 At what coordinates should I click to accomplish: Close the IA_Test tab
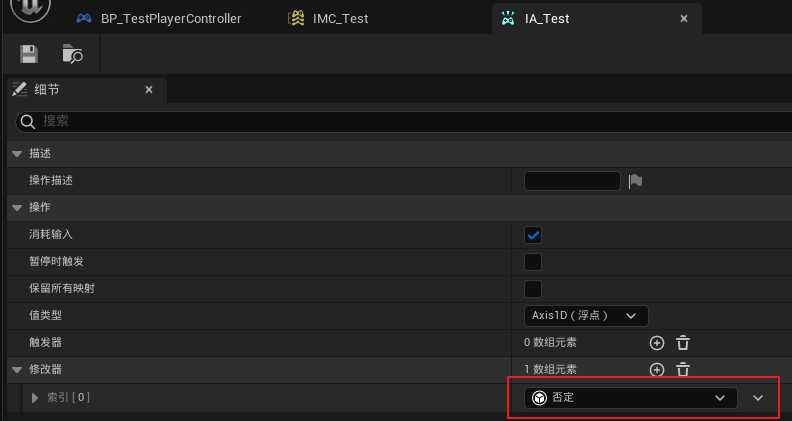(x=684, y=18)
